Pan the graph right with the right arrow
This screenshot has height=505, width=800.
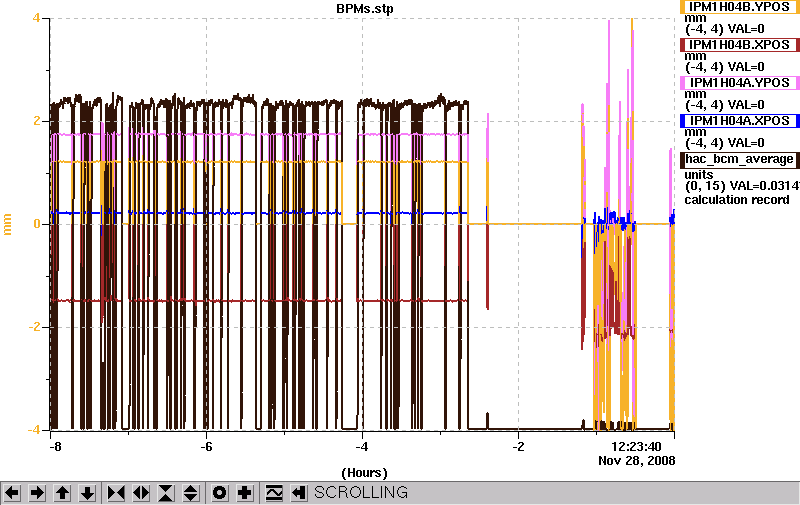click(x=37, y=493)
